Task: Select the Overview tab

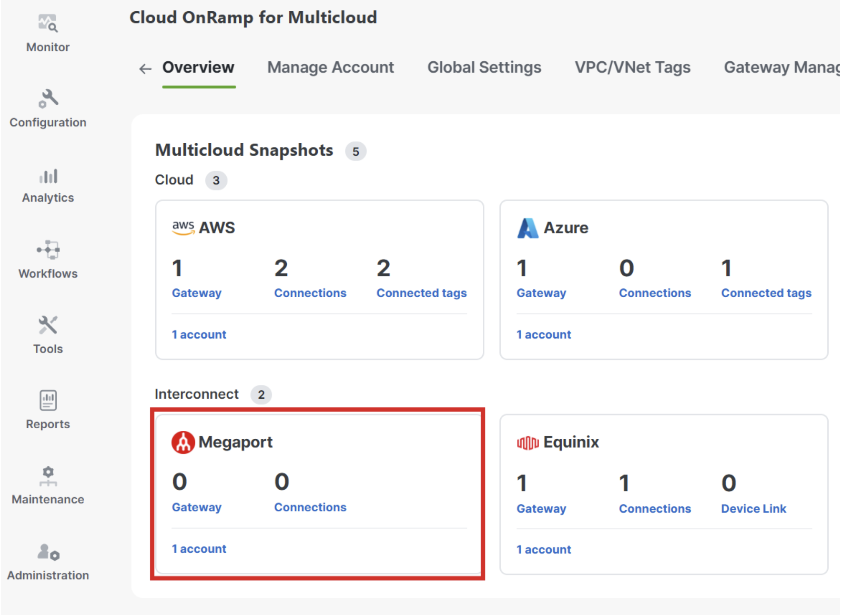Action: point(198,67)
